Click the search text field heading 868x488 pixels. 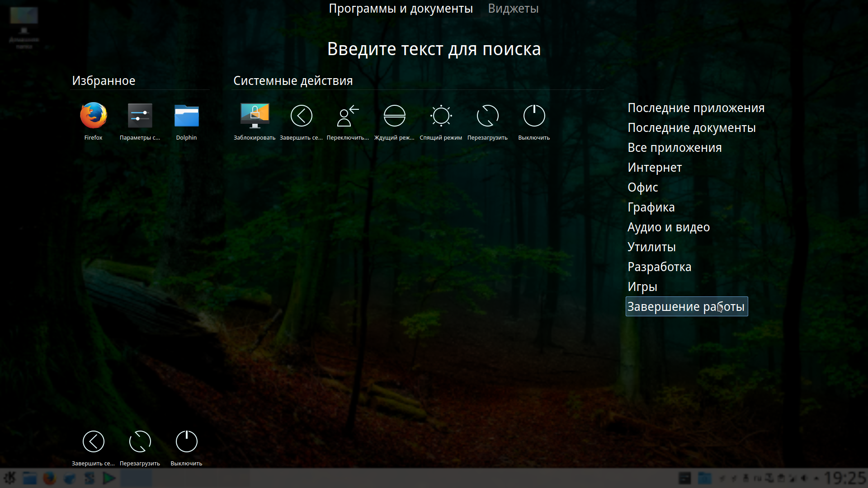pyautogui.click(x=434, y=49)
